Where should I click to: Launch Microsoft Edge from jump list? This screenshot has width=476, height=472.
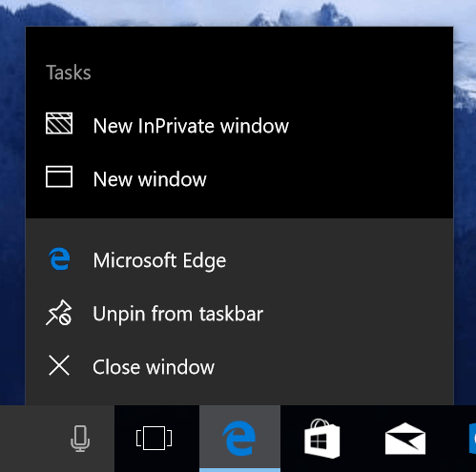(x=239, y=260)
